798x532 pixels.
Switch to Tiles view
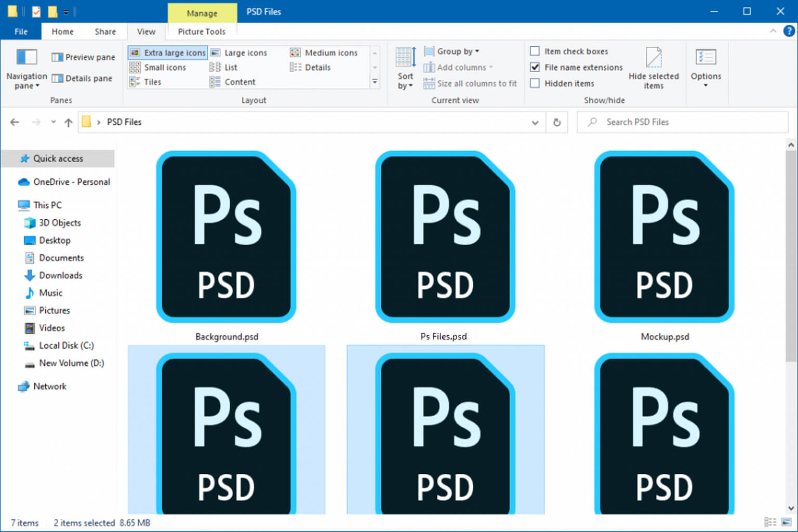click(152, 82)
